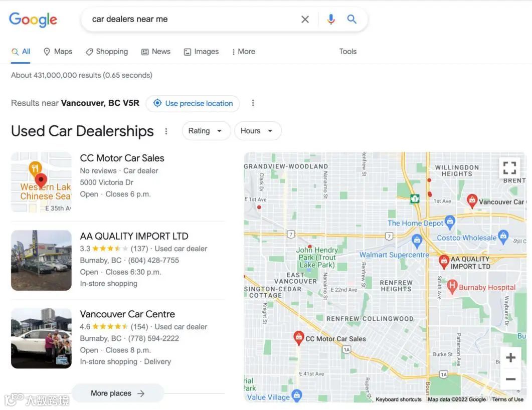The height and width of the screenshot is (410, 532).
Task: Click Vancouver Car Centre photo thumbnail
Action: 42,338
